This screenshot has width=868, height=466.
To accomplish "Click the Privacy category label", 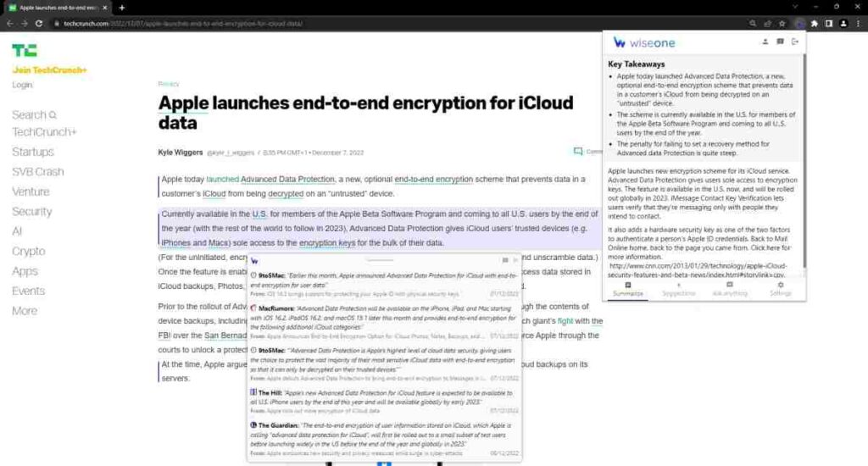I will pyautogui.click(x=169, y=84).
